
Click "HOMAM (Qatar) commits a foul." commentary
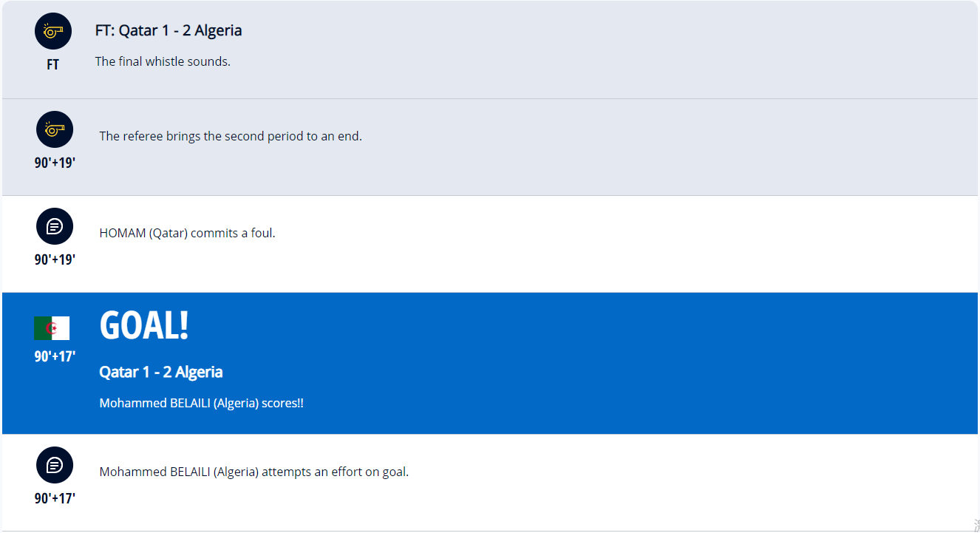(x=187, y=234)
